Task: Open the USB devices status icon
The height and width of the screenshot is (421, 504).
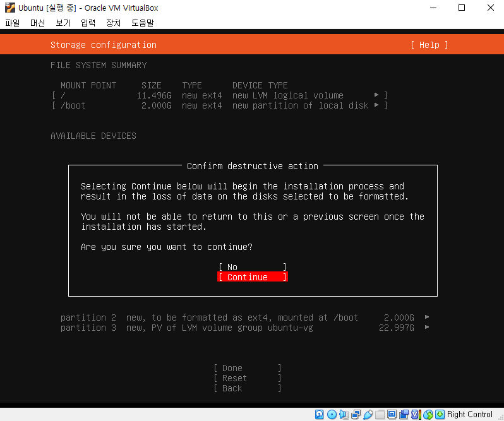Action: 368,414
